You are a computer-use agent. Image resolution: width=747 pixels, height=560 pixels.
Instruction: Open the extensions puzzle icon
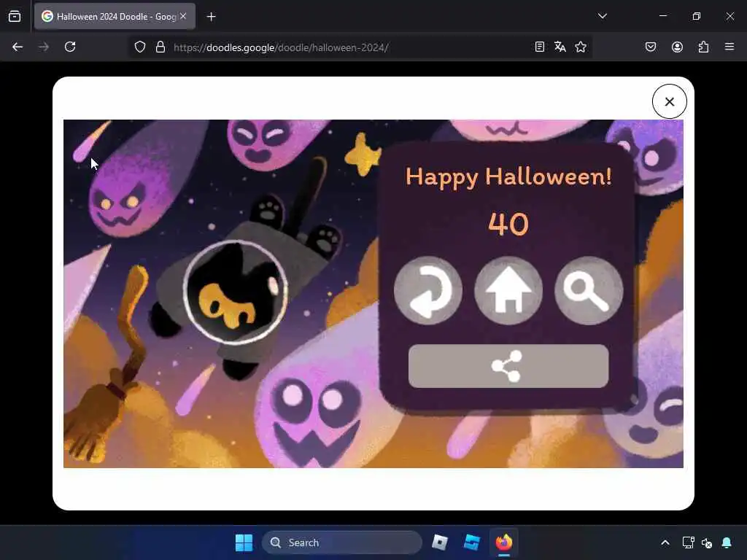[x=703, y=47]
